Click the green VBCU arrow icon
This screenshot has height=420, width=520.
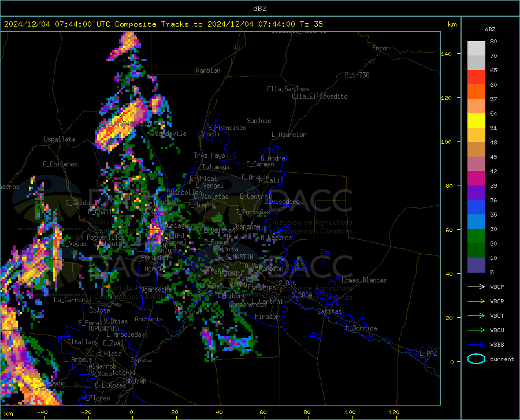tap(476, 330)
